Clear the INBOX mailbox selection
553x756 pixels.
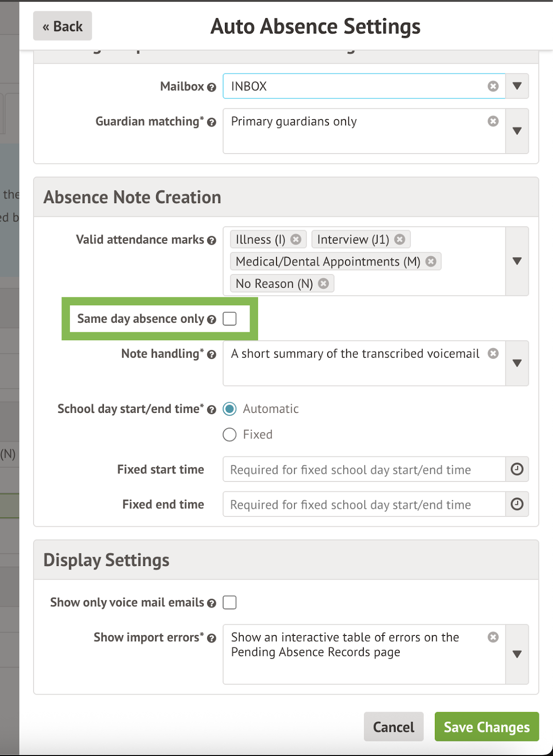coord(493,86)
